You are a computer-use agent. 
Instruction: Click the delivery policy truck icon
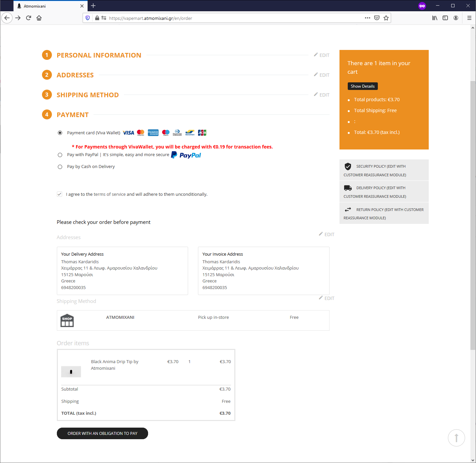point(348,188)
